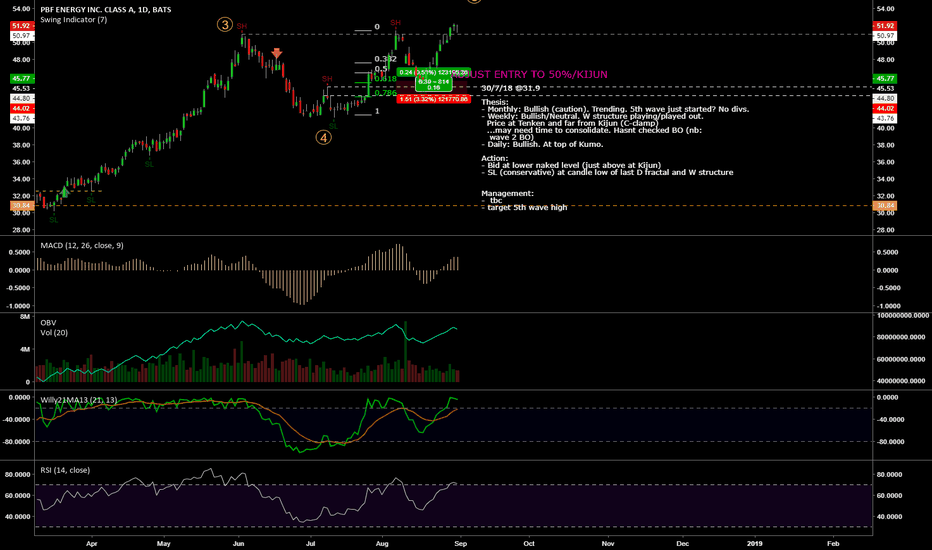Viewport: 932px width, 550px height.
Task: Click the Fibonacci 0 level label
Action: (377, 27)
